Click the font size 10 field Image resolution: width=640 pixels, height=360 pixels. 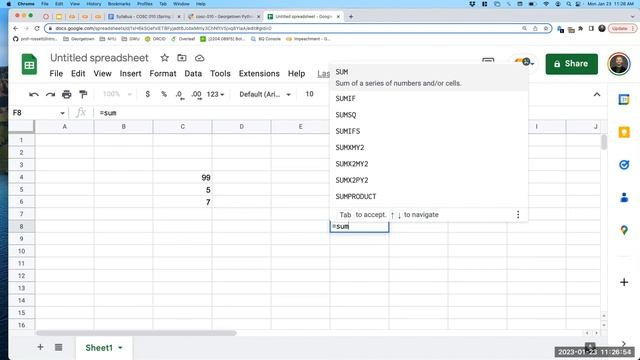pyautogui.click(x=309, y=94)
